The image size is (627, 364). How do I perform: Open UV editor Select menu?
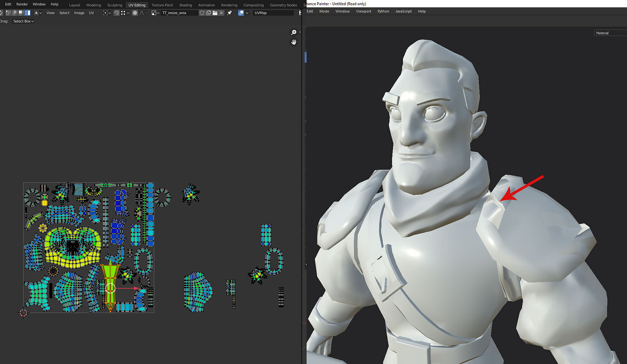point(65,13)
